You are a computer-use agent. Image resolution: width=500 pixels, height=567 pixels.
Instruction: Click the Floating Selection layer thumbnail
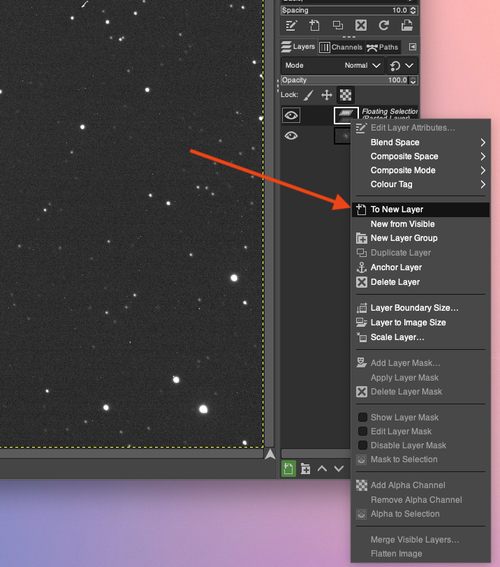click(346, 114)
